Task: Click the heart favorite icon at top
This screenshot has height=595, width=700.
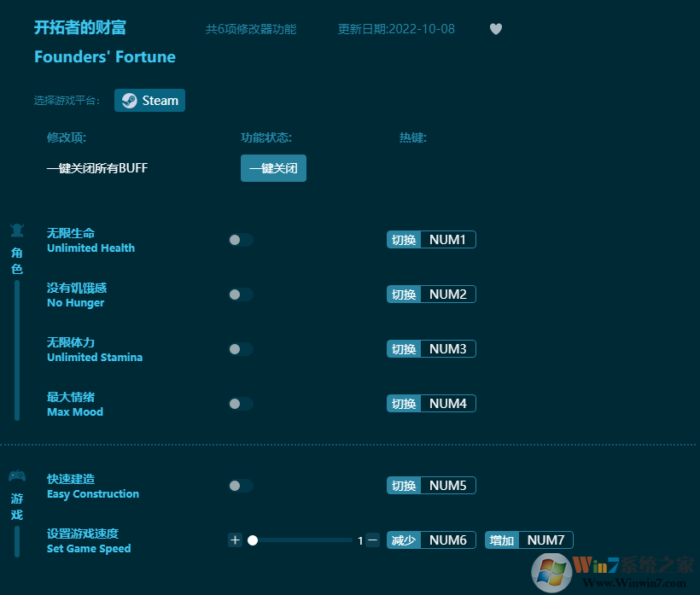Action: pos(496,28)
